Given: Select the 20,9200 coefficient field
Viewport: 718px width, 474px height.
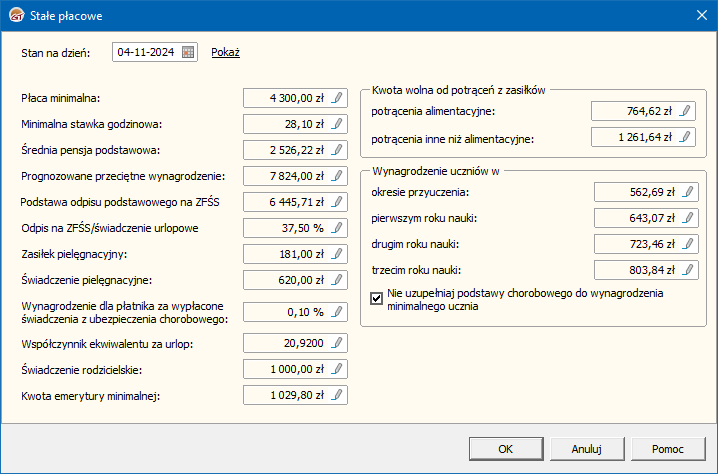Looking at the screenshot, I should (x=295, y=343).
